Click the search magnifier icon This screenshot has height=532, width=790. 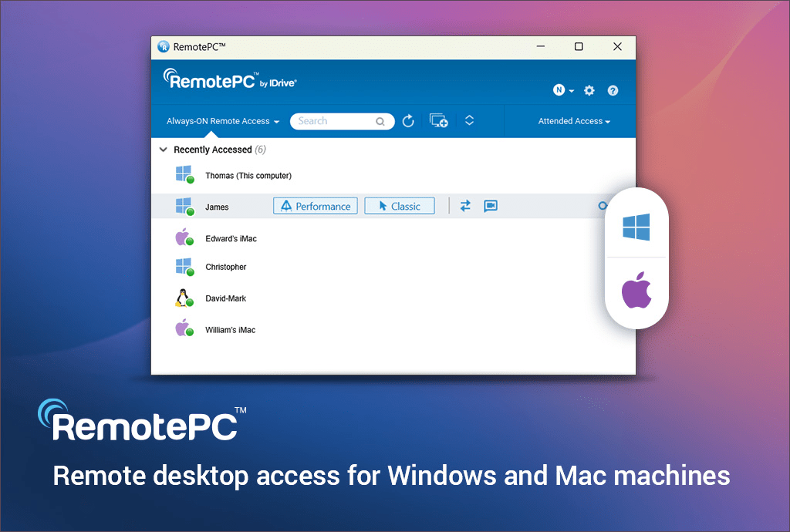tap(380, 121)
